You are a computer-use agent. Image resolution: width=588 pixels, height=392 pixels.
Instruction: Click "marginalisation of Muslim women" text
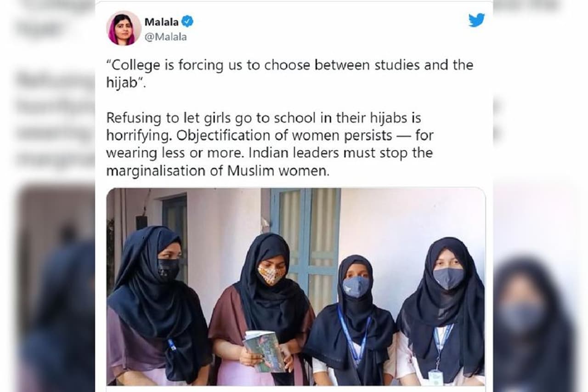pyautogui.click(x=218, y=170)
